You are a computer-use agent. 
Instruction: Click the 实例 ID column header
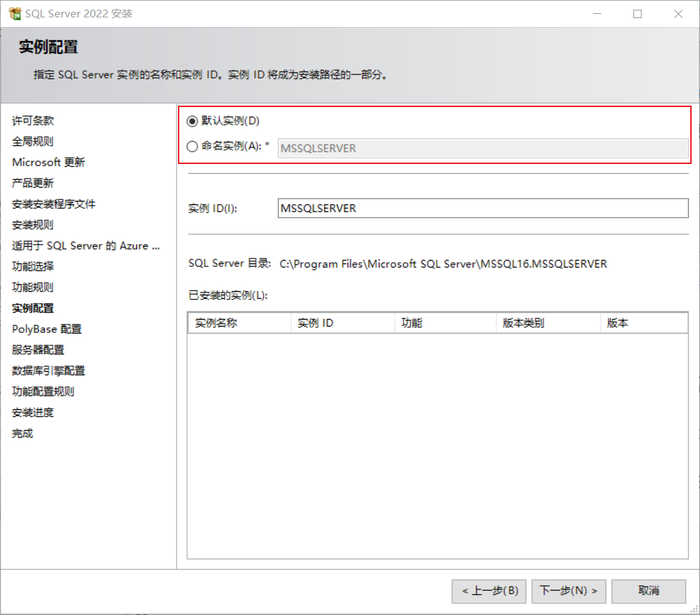click(343, 323)
